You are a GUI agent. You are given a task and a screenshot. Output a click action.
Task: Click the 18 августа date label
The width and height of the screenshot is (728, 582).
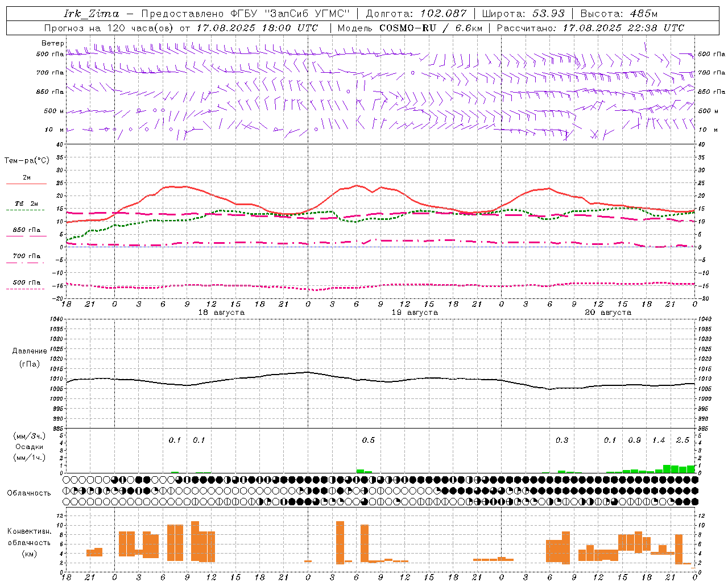tap(221, 313)
